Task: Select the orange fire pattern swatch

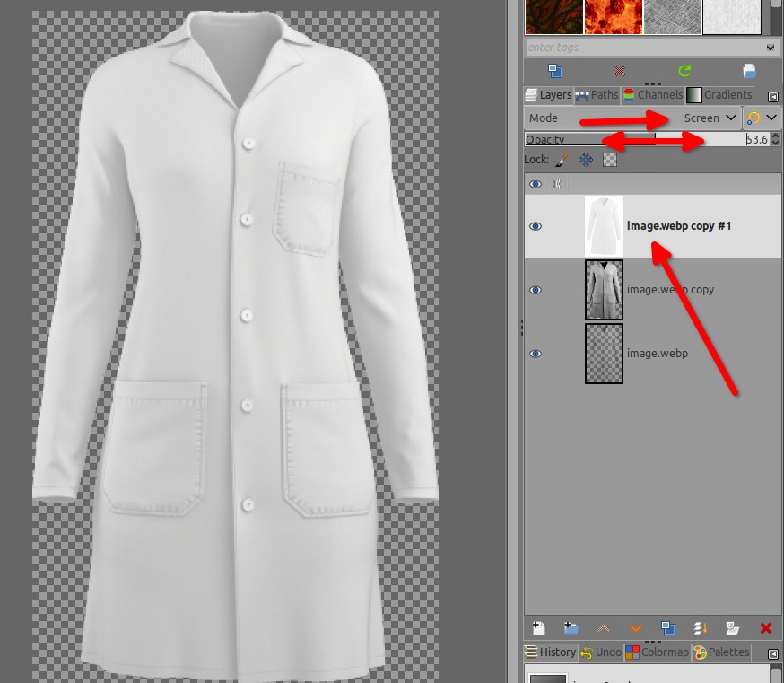Action: [614, 16]
